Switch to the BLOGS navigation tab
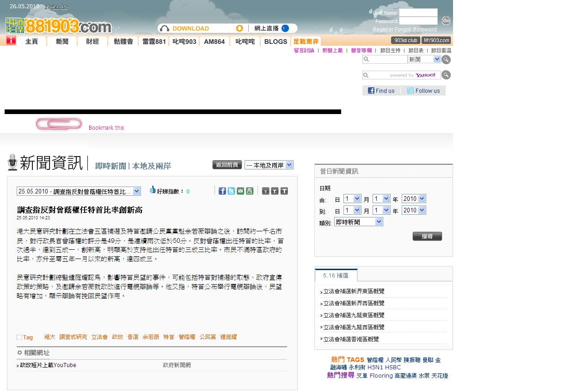The width and height of the screenshot is (582, 392). tap(276, 42)
